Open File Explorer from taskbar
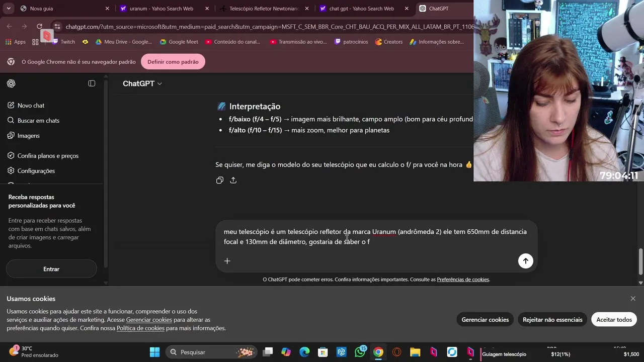 [x=415, y=352]
